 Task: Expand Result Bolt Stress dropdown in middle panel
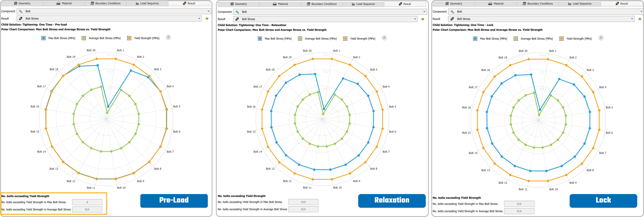(415, 19)
